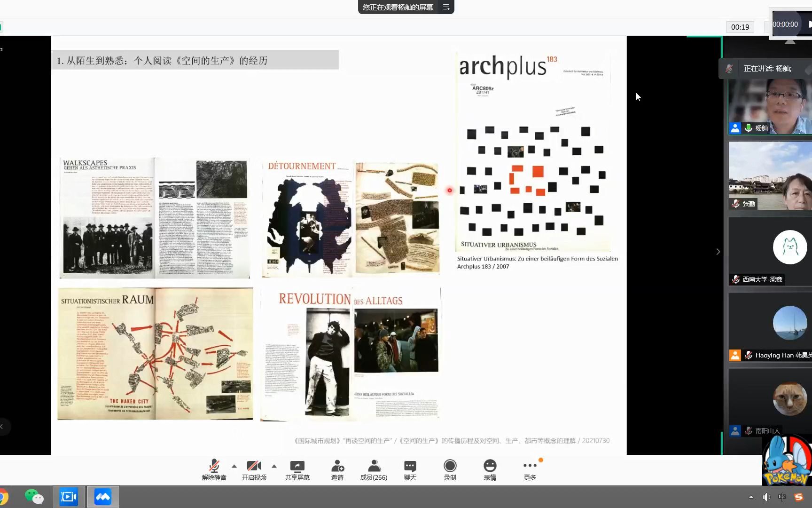
Task: Click 南阳山人 muted microphone icon
Action: [749, 431]
